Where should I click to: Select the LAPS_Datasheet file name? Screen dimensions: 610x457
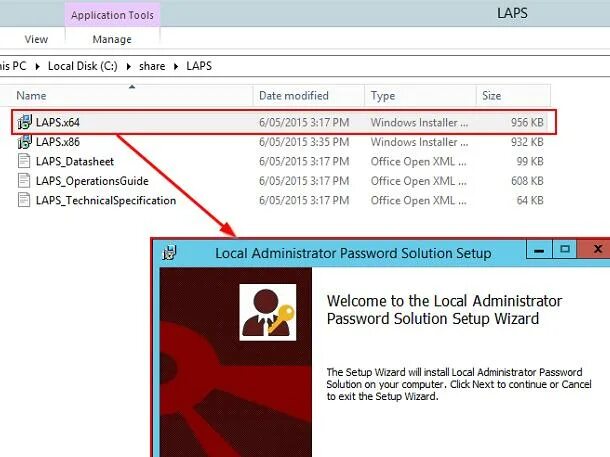(75, 161)
